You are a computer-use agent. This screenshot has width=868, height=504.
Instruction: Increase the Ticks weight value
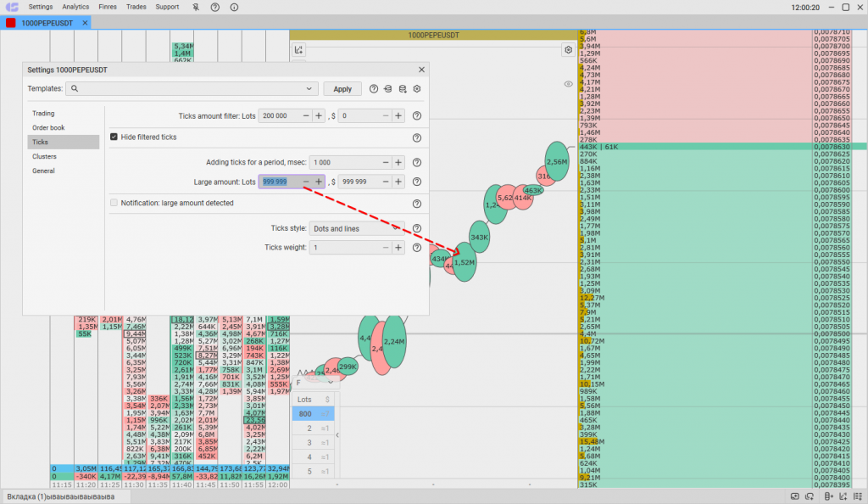point(398,248)
